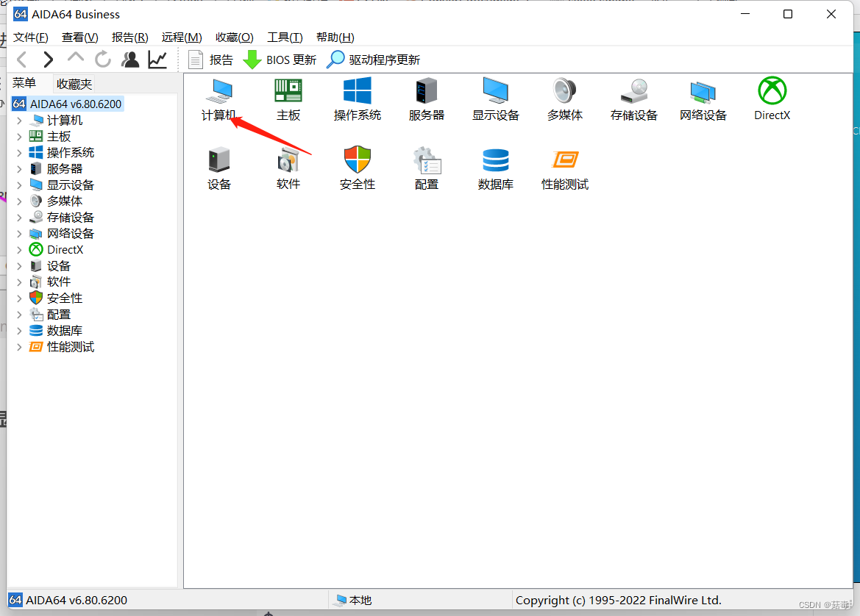Click the Up arrow toolbar button
Image resolution: width=860 pixels, height=616 pixels.
pyautogui.click(x=75, y=57)
